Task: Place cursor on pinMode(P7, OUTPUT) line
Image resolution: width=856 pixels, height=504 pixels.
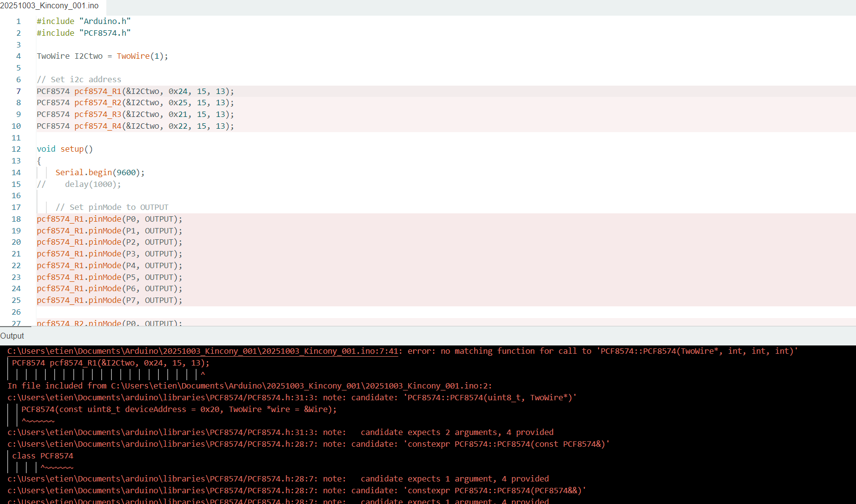Action: [x=109, y=300]
